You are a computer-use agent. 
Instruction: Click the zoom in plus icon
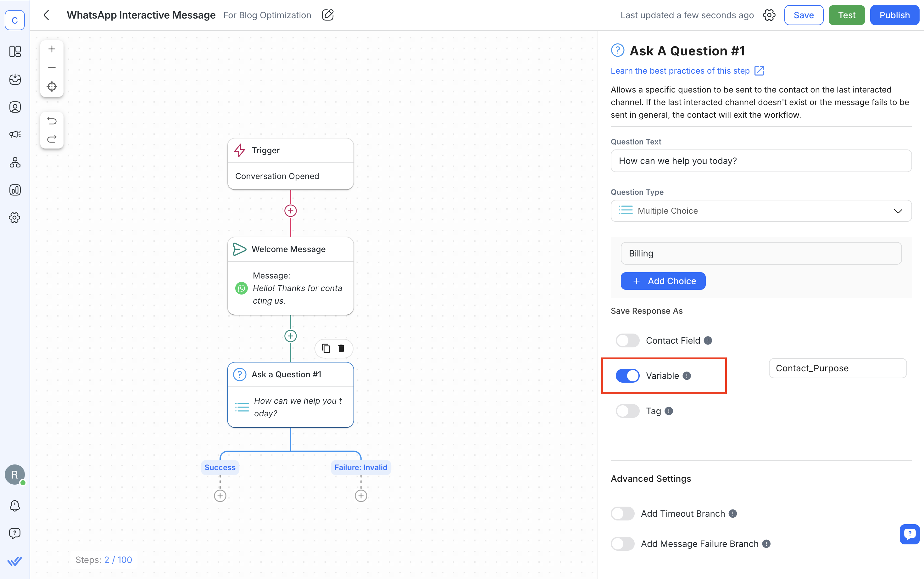(x=52, y=49)
